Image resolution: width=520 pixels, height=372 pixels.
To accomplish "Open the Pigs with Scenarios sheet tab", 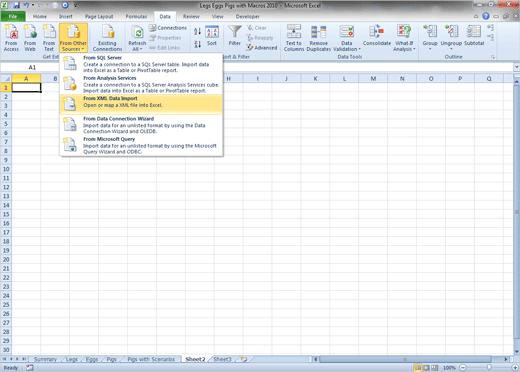I will [x=151, y=359].
